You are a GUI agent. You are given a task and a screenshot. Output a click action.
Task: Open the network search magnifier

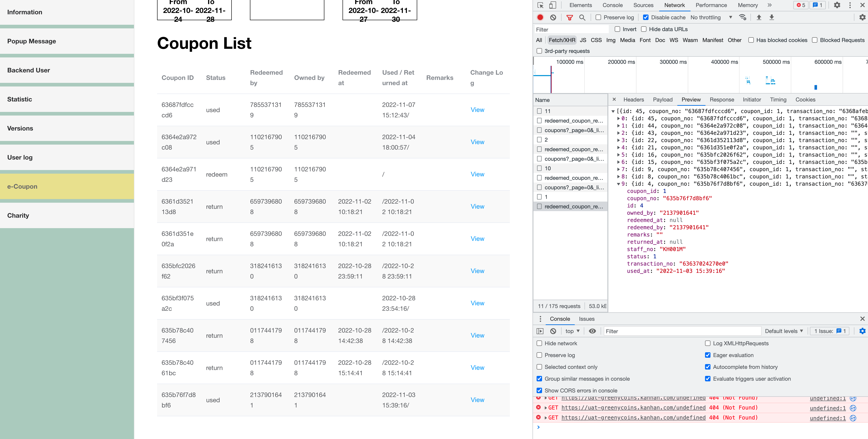click(582, 17)
